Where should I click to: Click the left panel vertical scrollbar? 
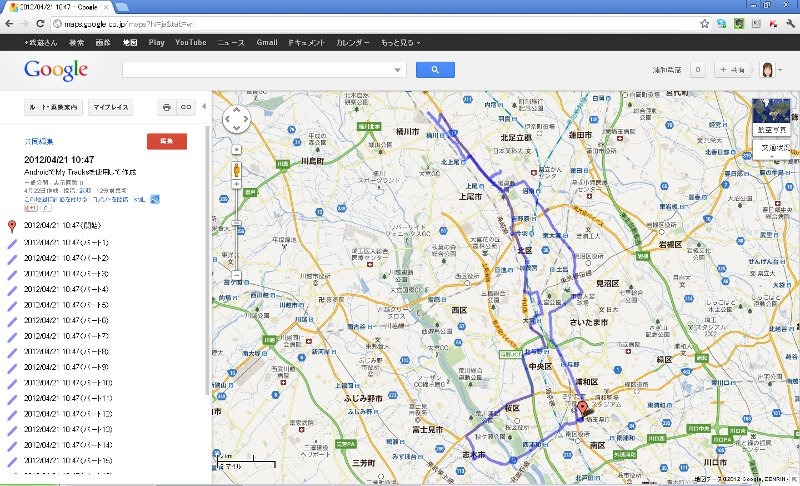(207, 260)
